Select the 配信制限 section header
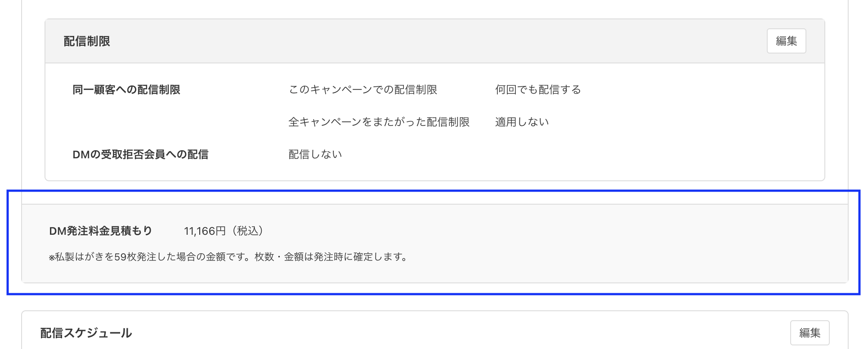The image size is (868, 349). 87,40
